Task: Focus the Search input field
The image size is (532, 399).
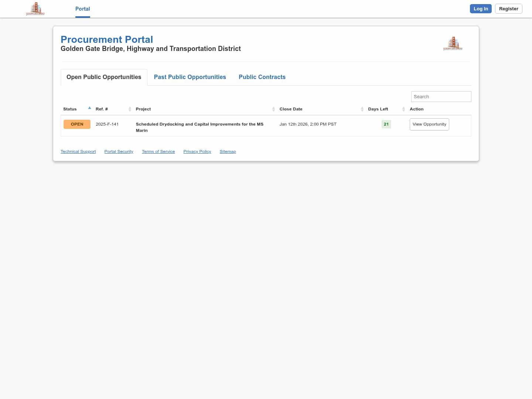Action: click(441, 96)
